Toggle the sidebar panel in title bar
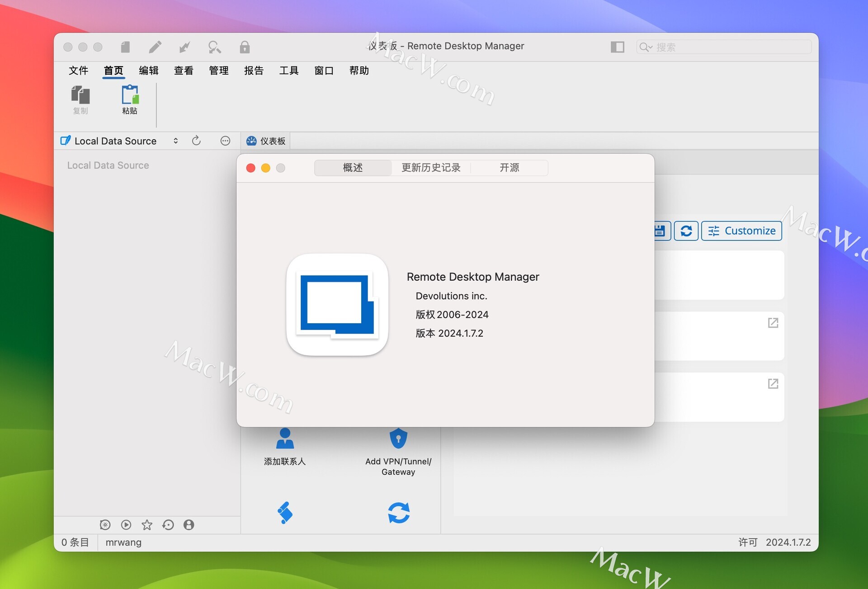Image resolution: width=868 pixels, height=589 pixels. click(x=618, y=47)
